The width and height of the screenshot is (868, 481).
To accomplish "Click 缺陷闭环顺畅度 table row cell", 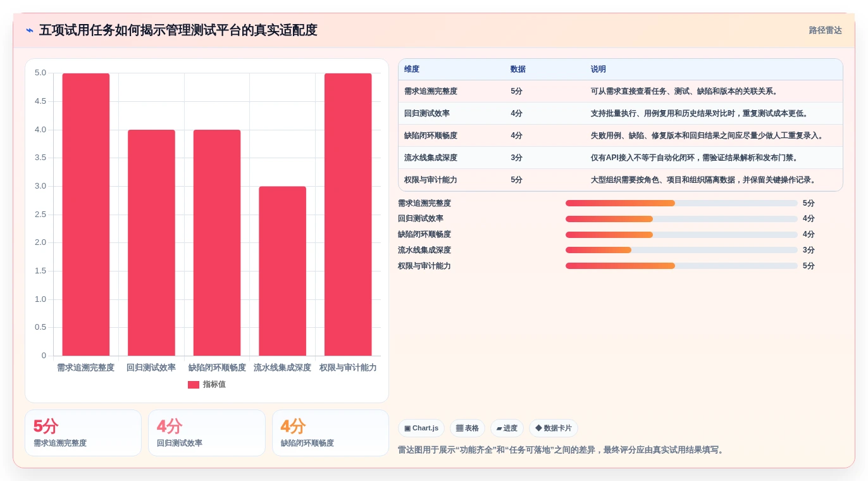I will click(431, 135).
